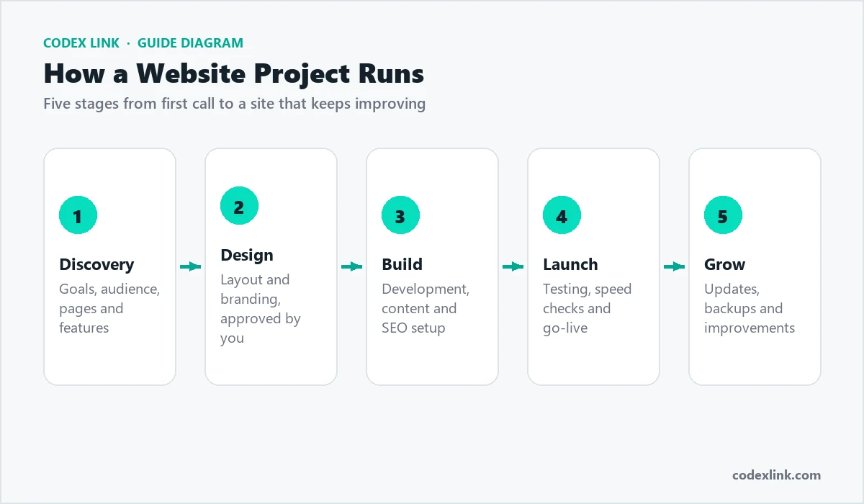Select the Grow stage heading
The width and height of the screenshot is (864, 504).
click(x=724, y=264)
